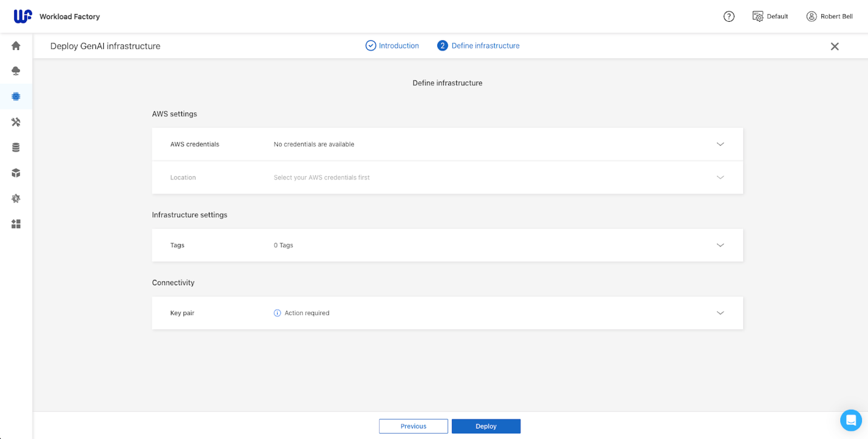
Task: Click the 'Deploy GenAI infrastructure' heading
Action: pyautogui.click(x=106, y=46)
